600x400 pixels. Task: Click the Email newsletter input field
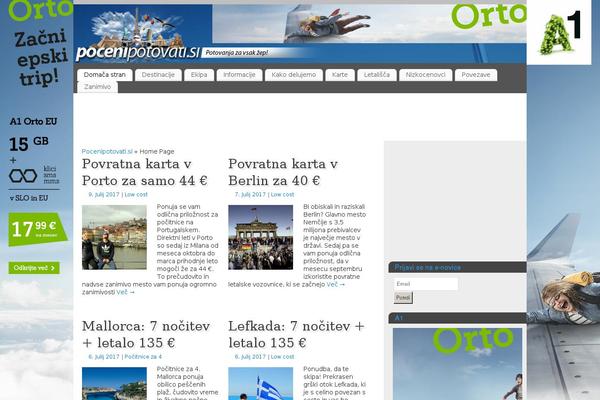pos(426,284)
